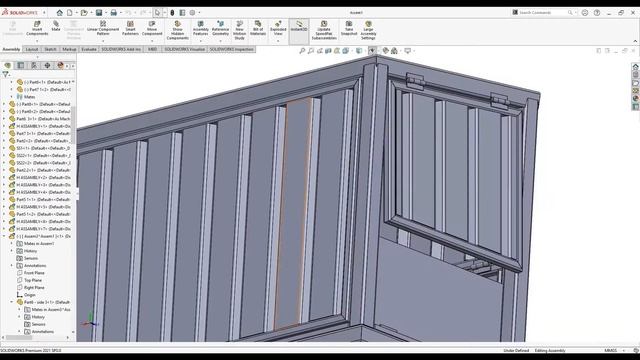Save the assembly with the Save icon
640x360 pixels.
click(99, 13)
